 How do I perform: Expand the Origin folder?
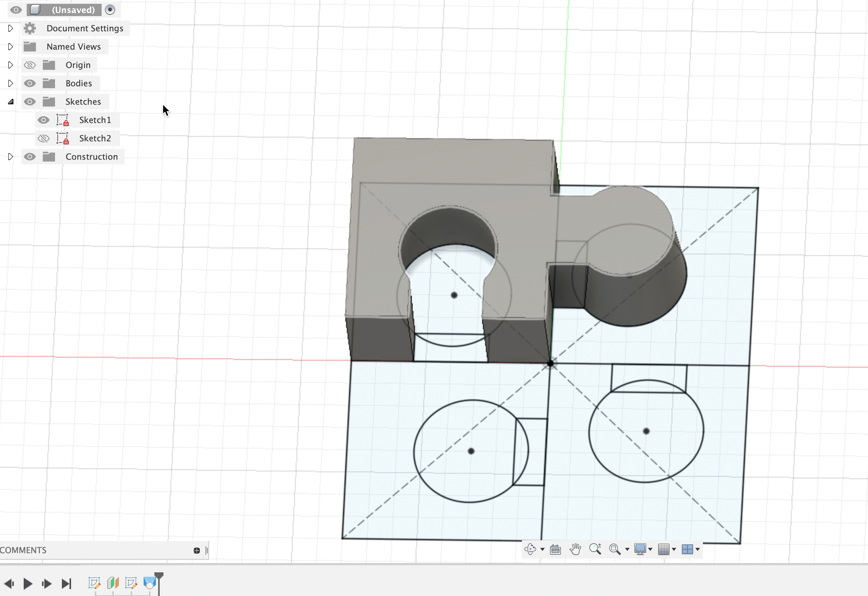tap(11, 65)
